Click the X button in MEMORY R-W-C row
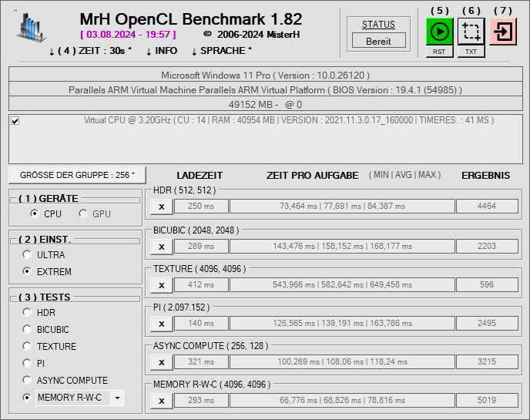 tap(162, 401)
